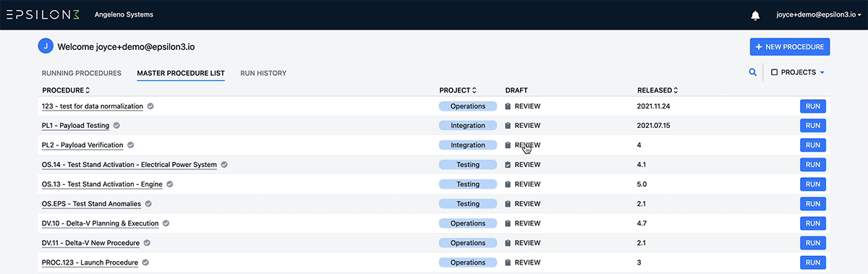
Task: Click verified check icon beside OS.EPS Test Stand Anomalies
Action: coord(148,203)
